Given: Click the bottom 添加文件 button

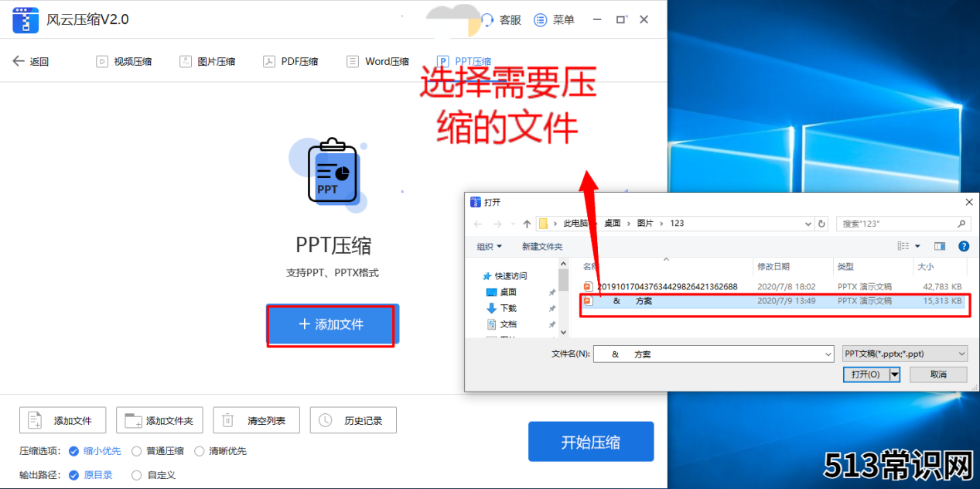Looking at the screenshot, I should pyautogui.click(x=62, y=421).
